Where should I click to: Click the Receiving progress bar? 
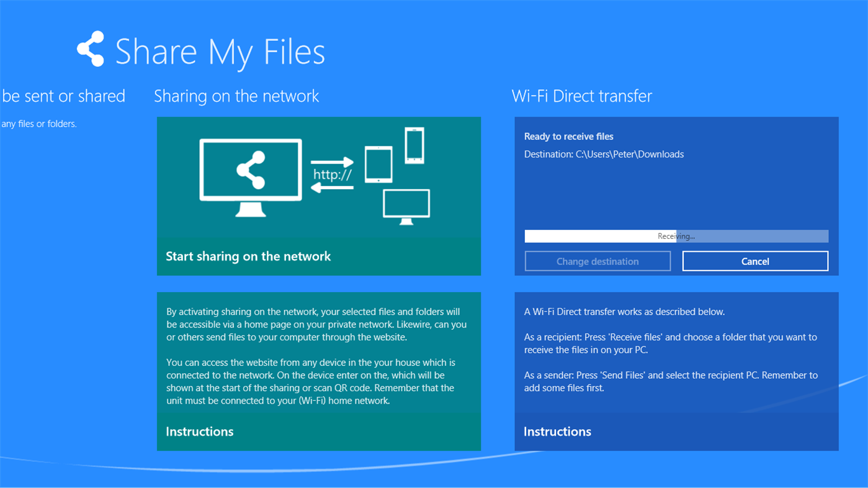pyautogui.click(x=676, y=236)
